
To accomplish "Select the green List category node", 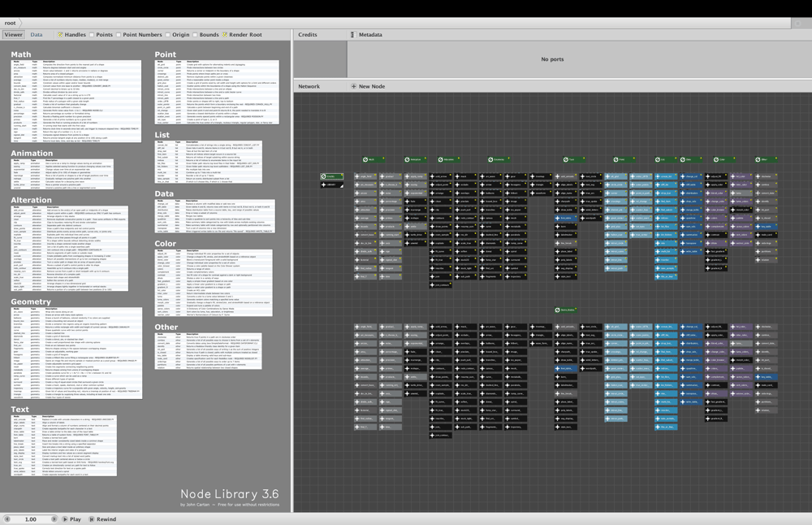I will point(666,159).
